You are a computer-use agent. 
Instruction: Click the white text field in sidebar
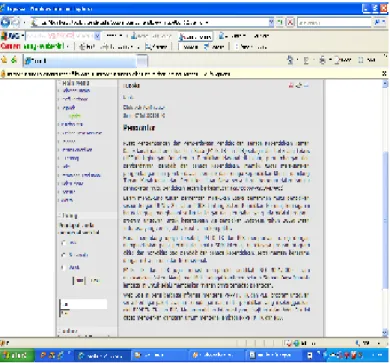(83, 304)
